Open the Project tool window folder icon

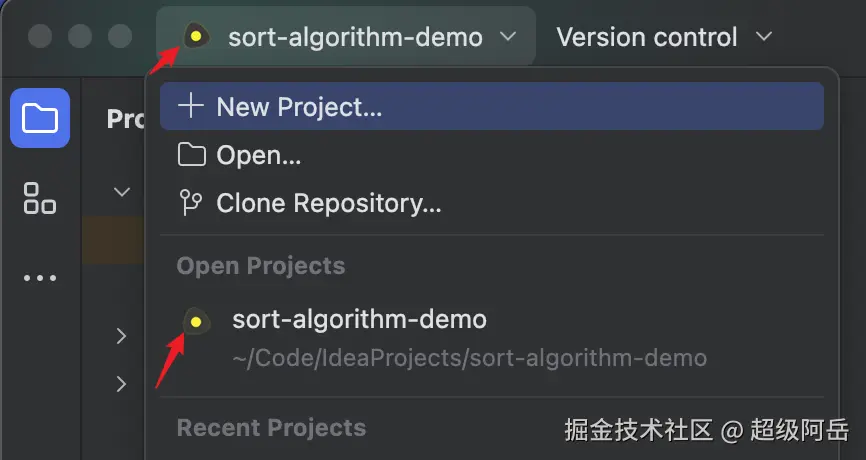point(40,118)
